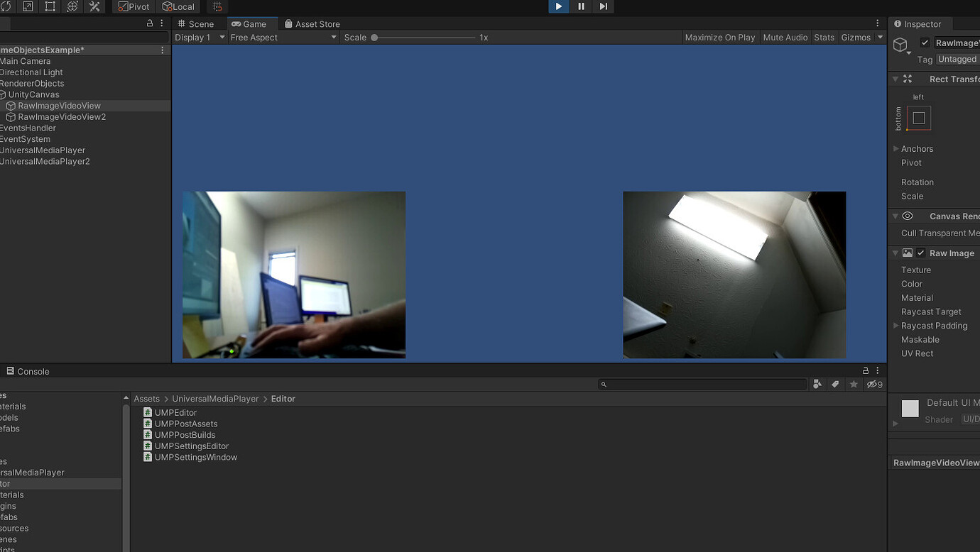
Task: Toggle hidden objects visibility showing count 9
Action: tap(873, 384)
